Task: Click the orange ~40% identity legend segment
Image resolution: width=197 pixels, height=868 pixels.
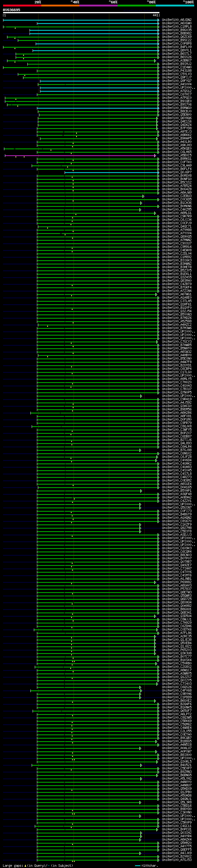Action: 60,6
